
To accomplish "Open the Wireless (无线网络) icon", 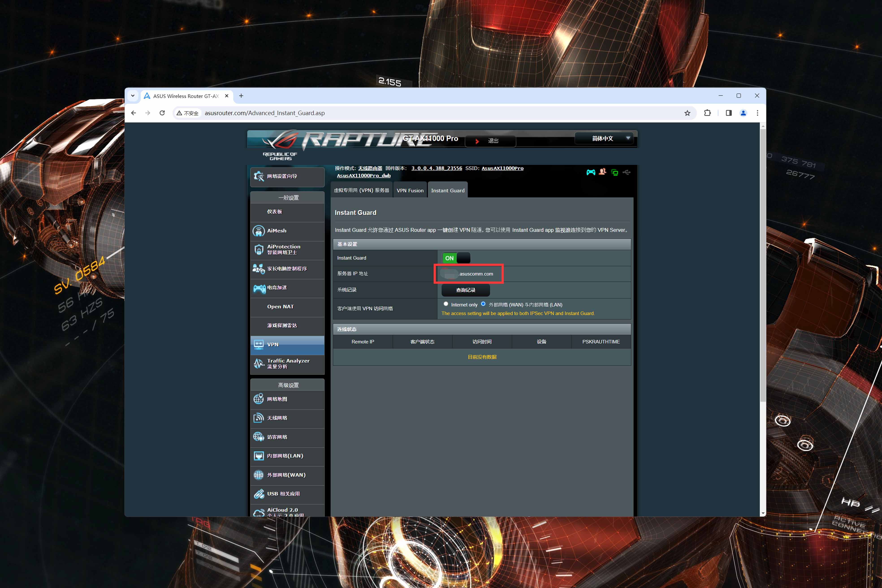I will click(x=259, y=418).
